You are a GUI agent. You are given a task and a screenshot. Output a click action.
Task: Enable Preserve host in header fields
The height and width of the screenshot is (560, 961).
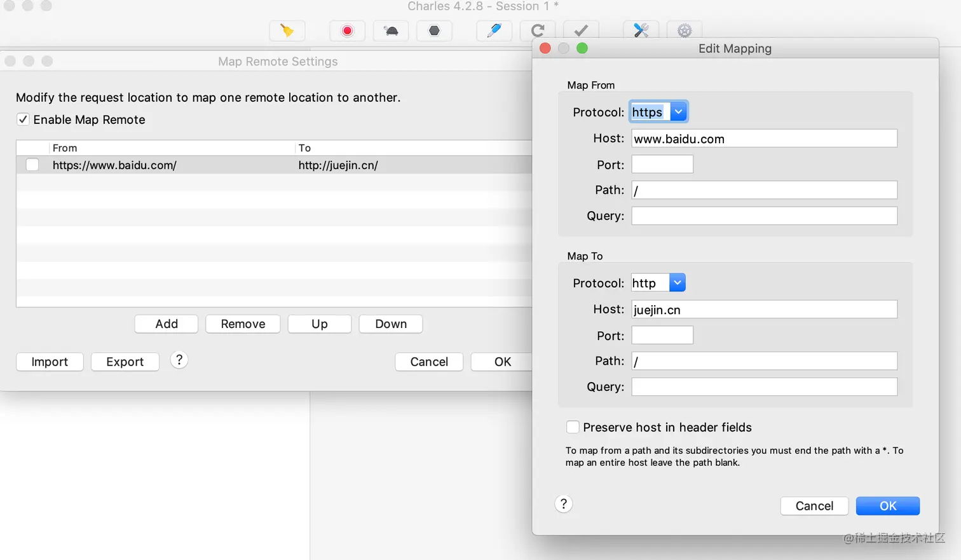[x=573, y=427]
